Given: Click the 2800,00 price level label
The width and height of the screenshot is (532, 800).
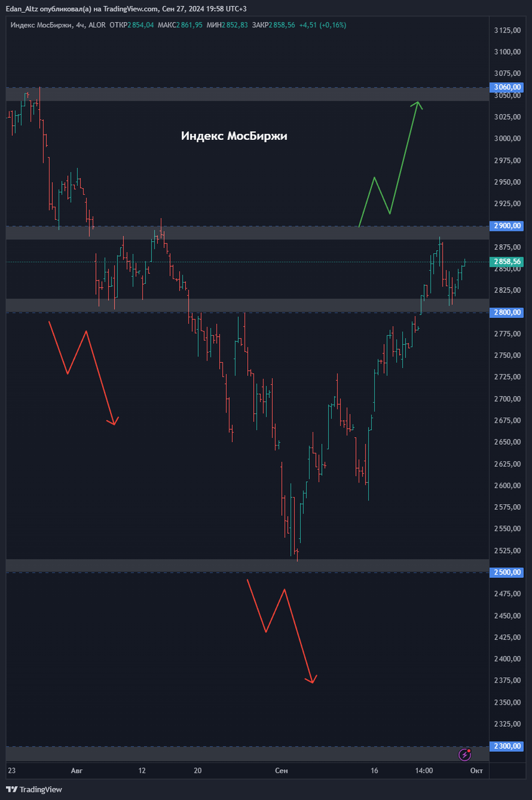Looking at the screenshot, I should [x=506, y=313].
